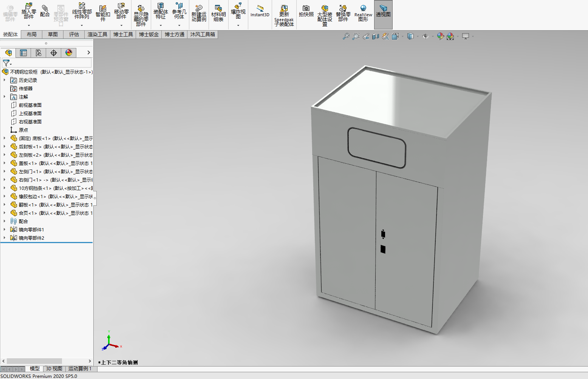Image resolution: width=588 pixels, height=379 pixels.
Task: Switch to the 3D 视图 bottom tab
Action: point(54,369)
